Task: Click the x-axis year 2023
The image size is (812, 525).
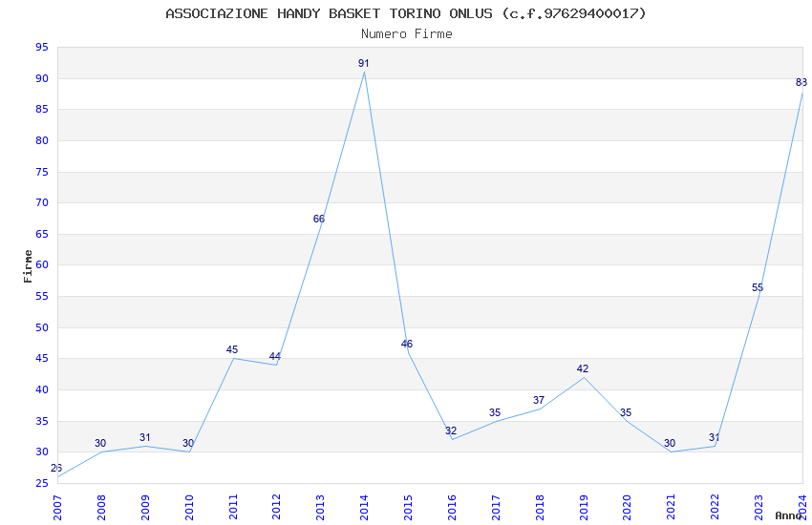Action: click(759, 508)
